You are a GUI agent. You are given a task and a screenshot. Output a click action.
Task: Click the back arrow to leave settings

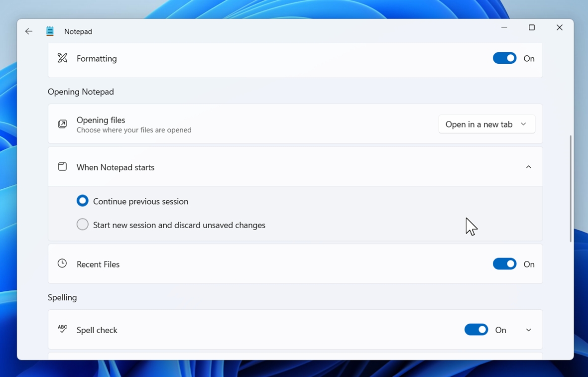28,31
